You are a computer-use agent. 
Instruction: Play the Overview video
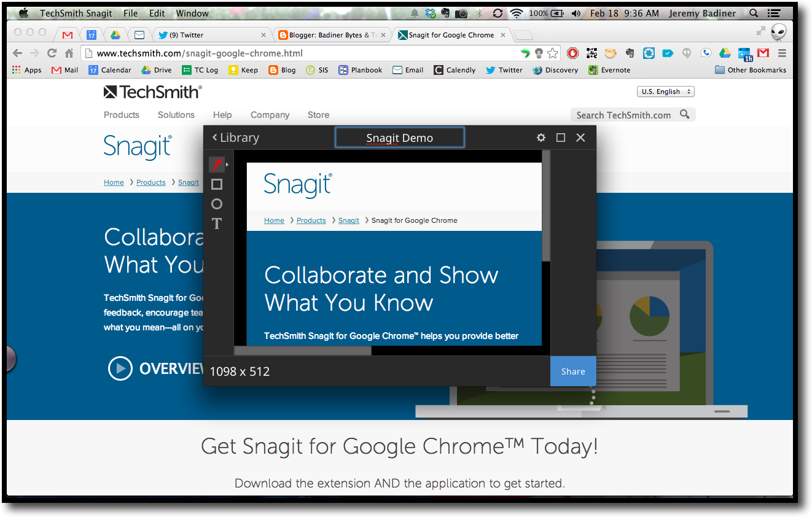click(x=120, y=368)
